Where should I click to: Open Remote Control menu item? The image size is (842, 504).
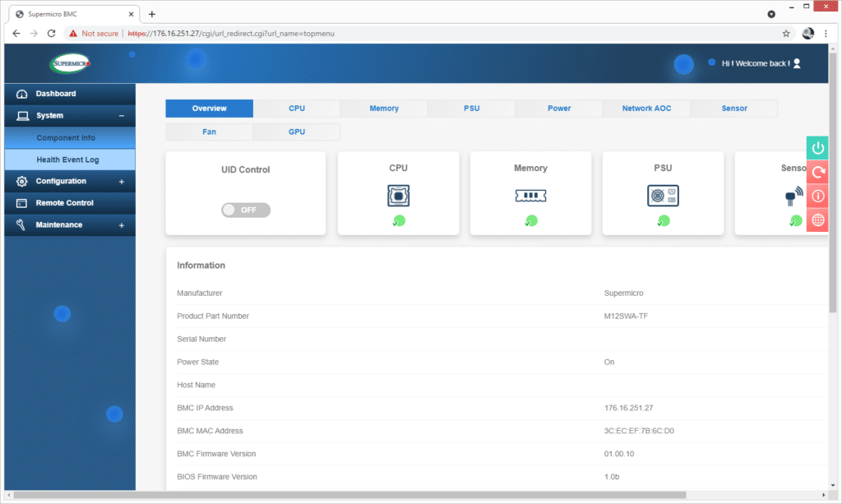pyautogui.click(x=70, y=203)
